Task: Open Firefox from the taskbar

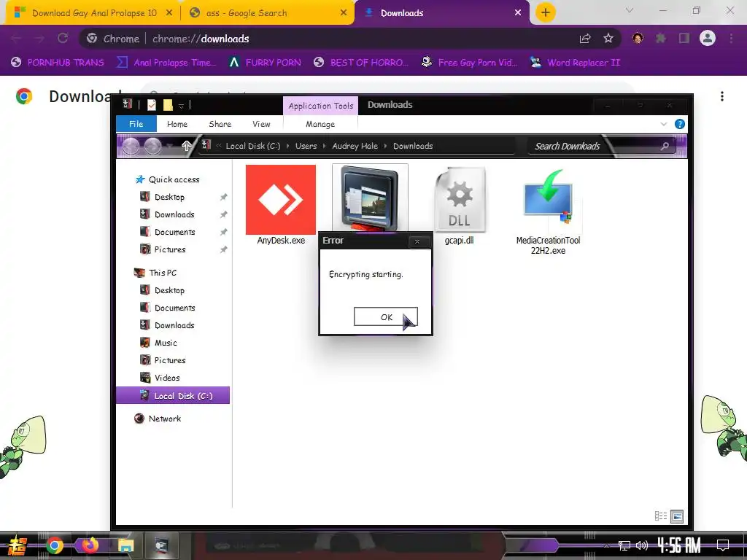Action: pos(90,545)
